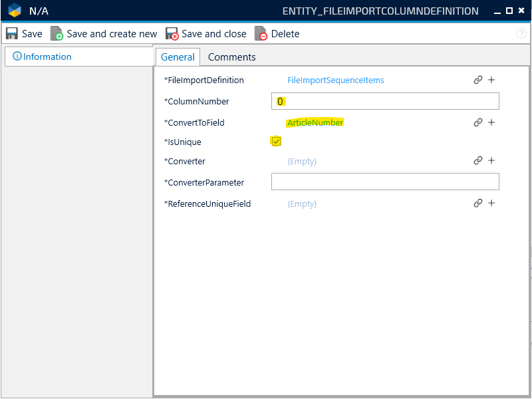Delete the current column definition
The width and height of the screenshot is (532, 399).
pos(277,33)
